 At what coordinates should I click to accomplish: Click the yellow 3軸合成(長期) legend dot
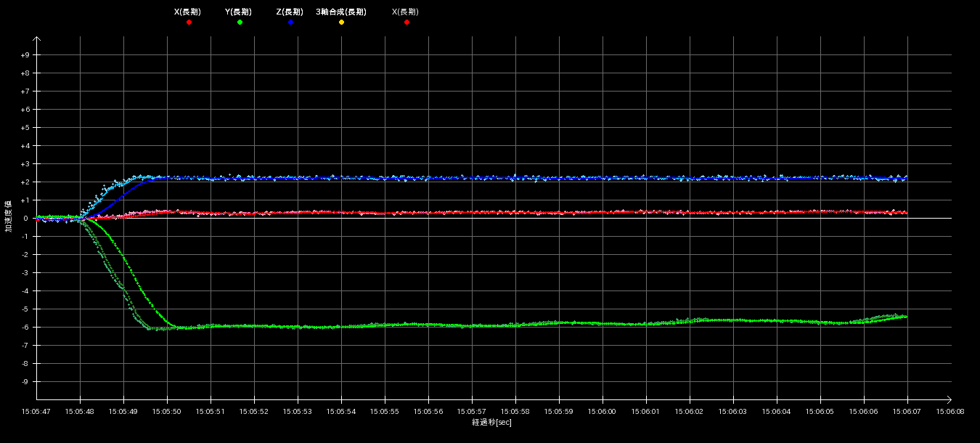point(341,23)
